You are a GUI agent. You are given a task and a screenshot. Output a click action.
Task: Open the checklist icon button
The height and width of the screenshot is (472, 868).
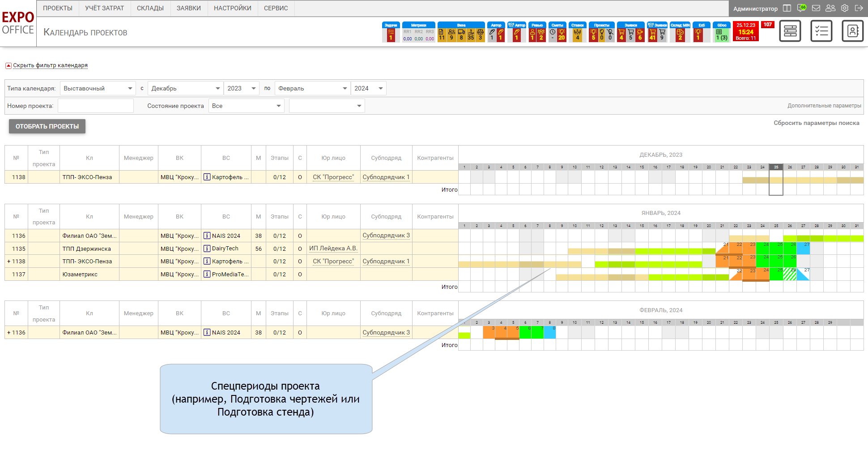821,31
